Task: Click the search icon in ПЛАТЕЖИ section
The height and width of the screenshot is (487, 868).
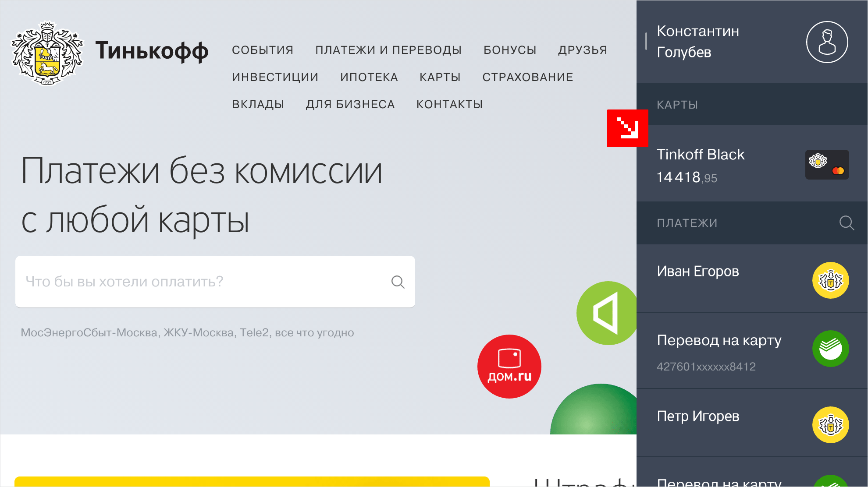Action: point(847,223)
